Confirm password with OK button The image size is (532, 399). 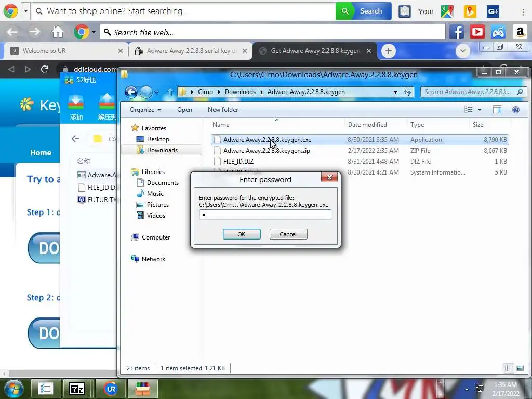(x=242, y=234)
